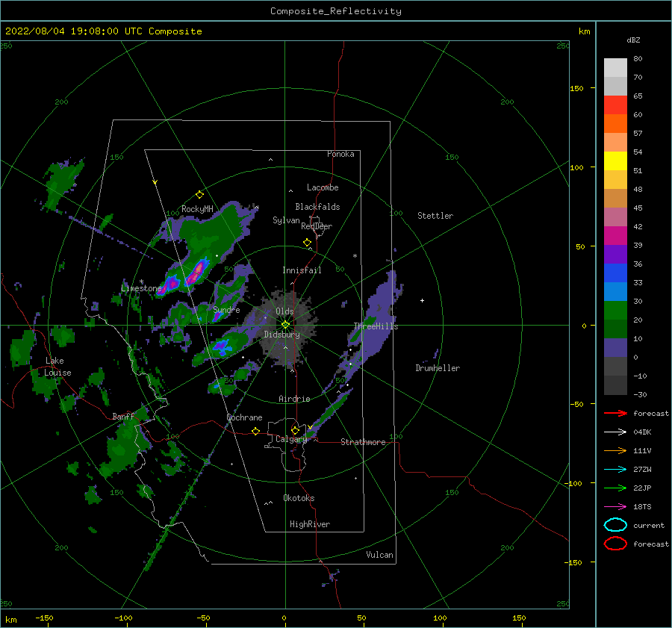Click the radar-center diamond between Olds and Didsbury
672x628 pixels.
[285, 325]
